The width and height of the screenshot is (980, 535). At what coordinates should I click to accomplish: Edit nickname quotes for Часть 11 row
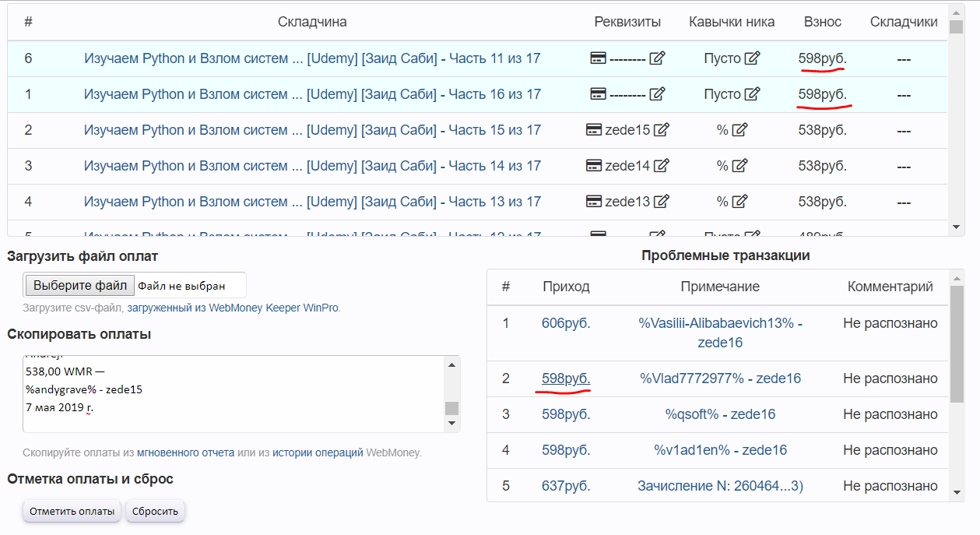pyautogui.click(x=752, y=58)
